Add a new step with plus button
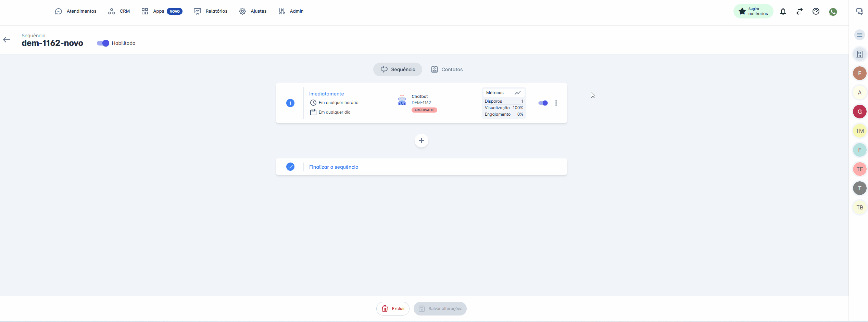Image resolution: width=868 pixels, height=322 pixels. tap(421, 141)
